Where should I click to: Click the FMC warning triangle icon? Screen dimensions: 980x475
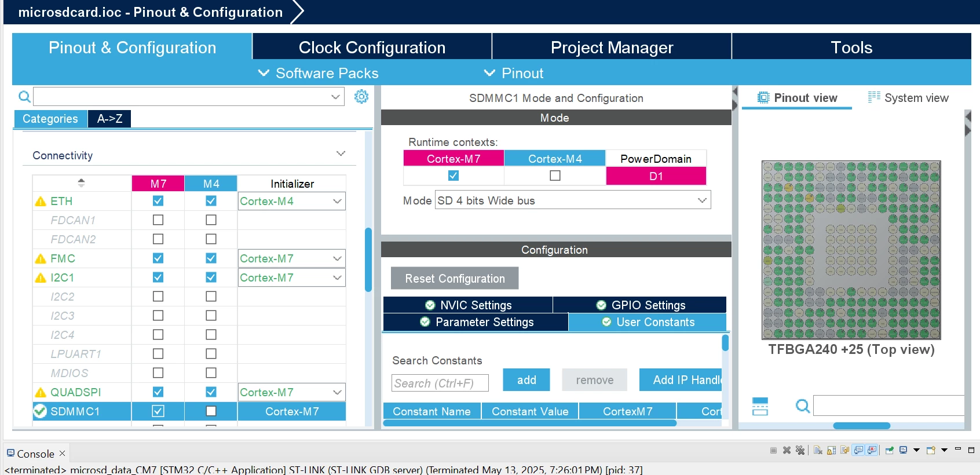point(41,259)
